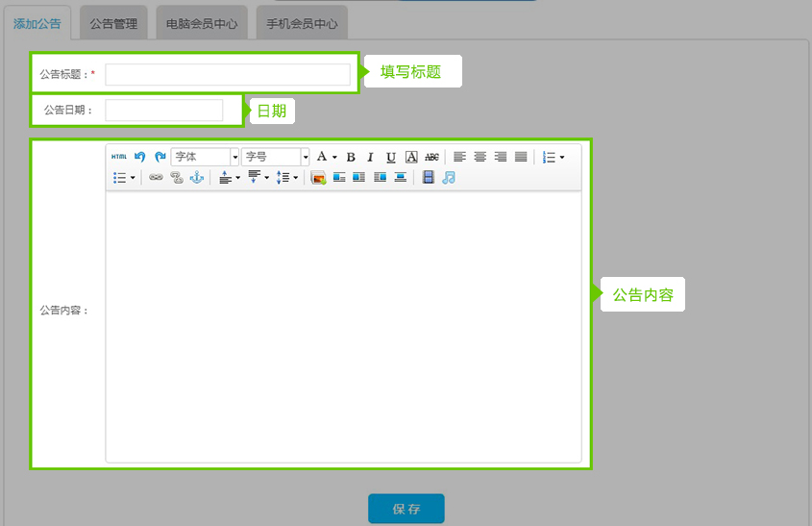Open the font color picker
Image resolution: width=812 pixels, height=526 pixels.
322,157
